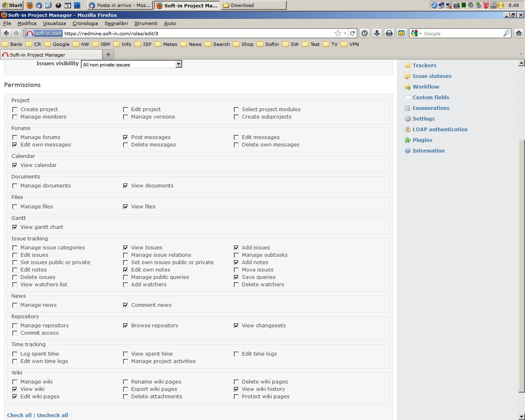Image resolution: width=525 pixels, height=420 pixels.
Task: Open the search engine selector arrow
Action: coord(420,33)
